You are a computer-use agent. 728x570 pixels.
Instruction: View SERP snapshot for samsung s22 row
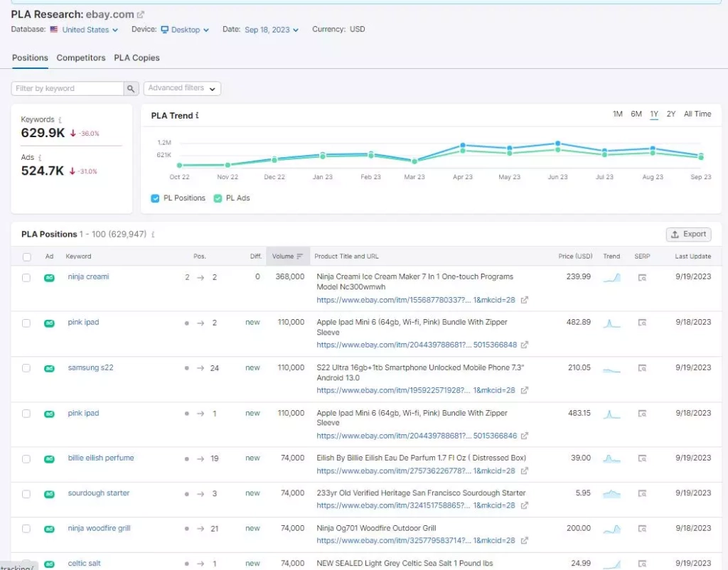pos(642,368)
